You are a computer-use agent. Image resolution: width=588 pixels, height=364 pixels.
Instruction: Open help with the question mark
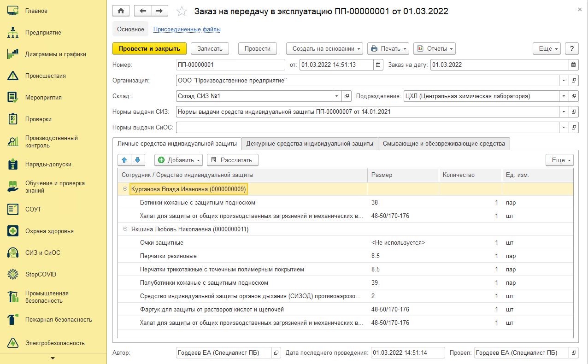point(572,48)
